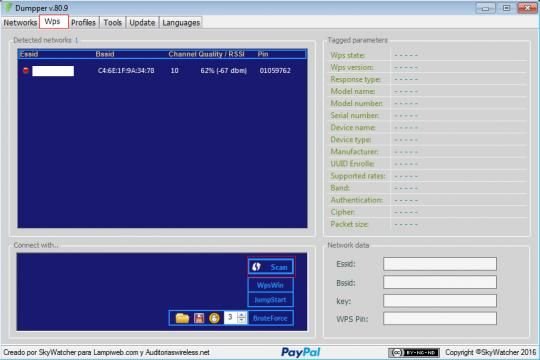Close the Dumpper window

point(527,8)
